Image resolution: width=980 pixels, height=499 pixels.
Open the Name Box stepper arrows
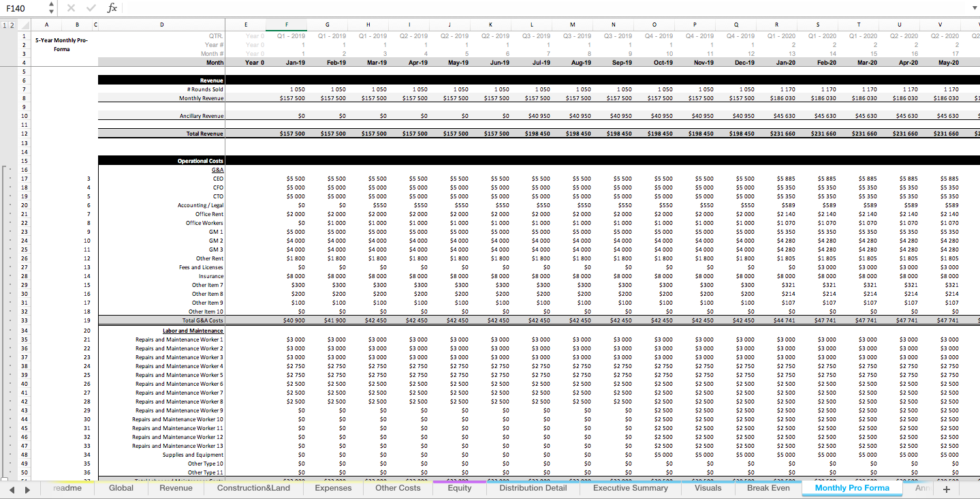pyautogui.click(x=51, y=8)
